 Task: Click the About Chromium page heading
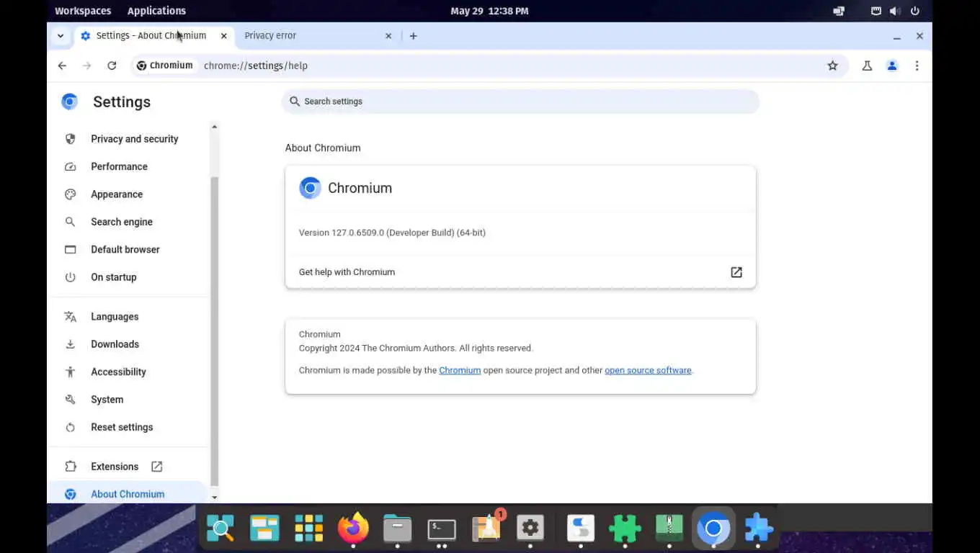pos(323,148)
